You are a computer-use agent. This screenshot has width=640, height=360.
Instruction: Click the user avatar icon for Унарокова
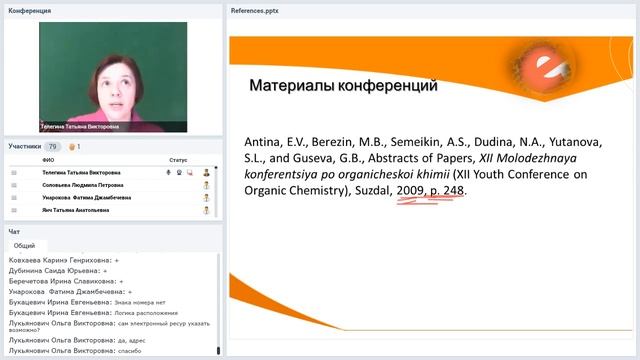206,198
